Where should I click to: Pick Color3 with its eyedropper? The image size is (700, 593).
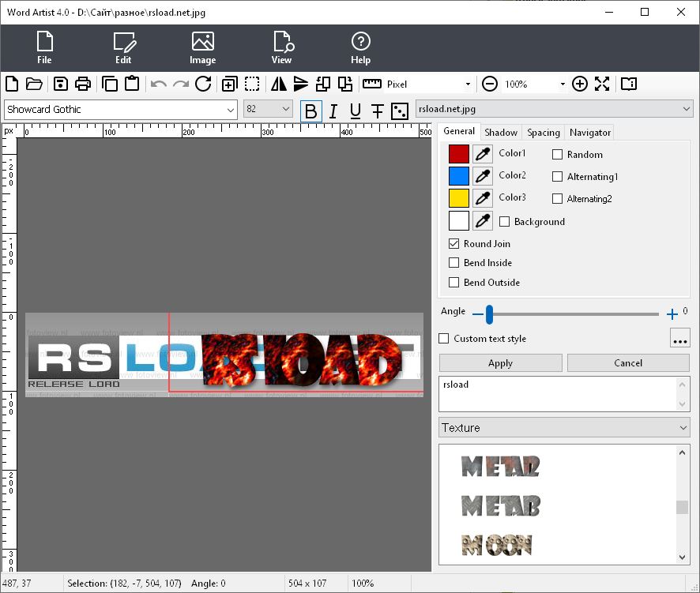tap(483, 198)
